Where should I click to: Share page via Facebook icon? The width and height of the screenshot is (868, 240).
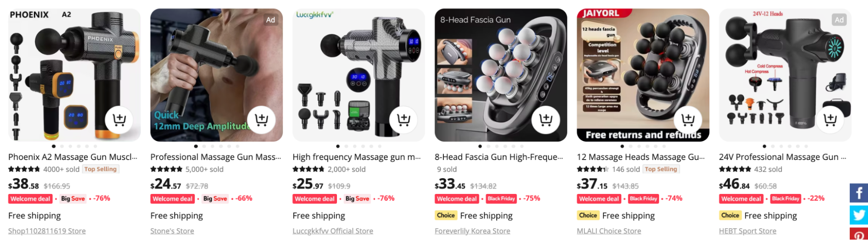click(859, 193)
